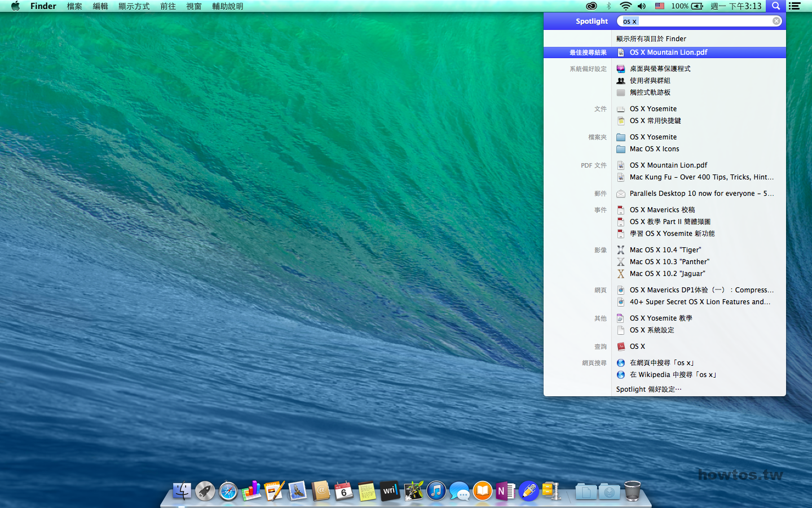Click Spotlight magnifier in menu bar

tap(776, 6)
